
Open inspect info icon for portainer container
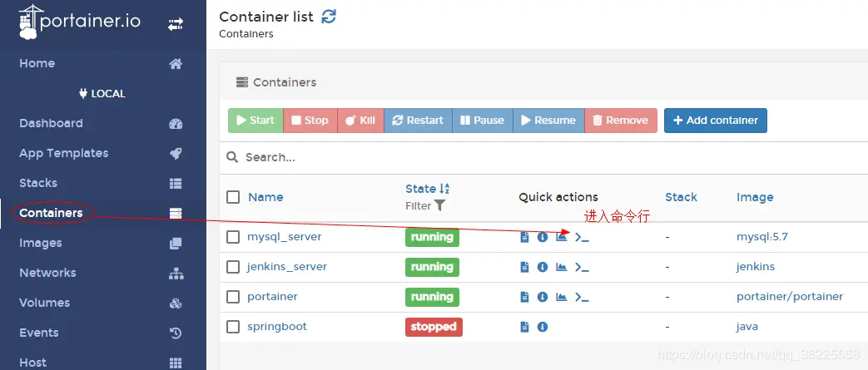pyautogui.click(x=543, y=297)
